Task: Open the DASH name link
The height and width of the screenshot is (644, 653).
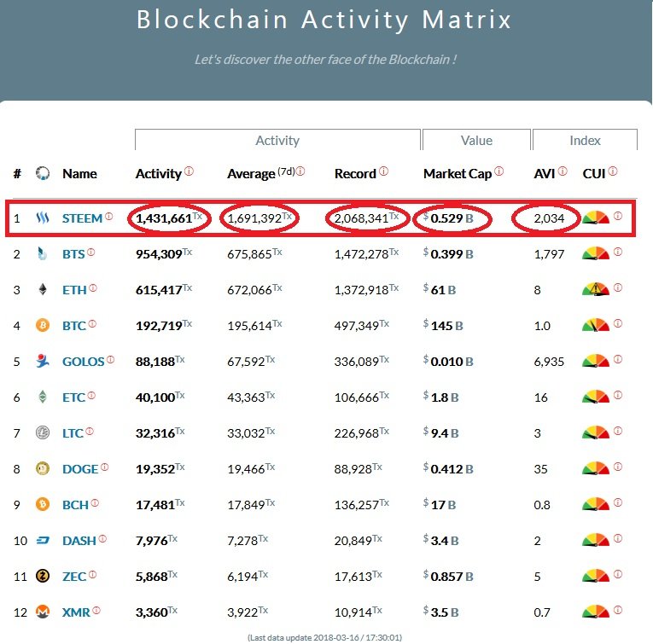Action: coord(79,540)
